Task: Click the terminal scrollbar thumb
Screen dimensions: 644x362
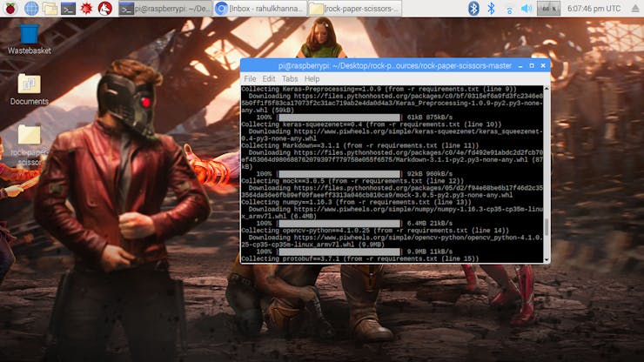Action: [x=547, y=227]
